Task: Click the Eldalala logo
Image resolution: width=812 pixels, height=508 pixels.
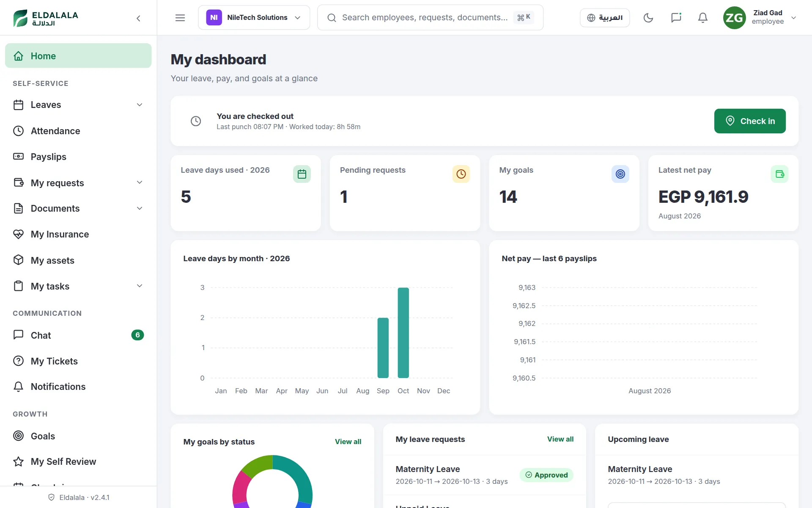Action: click(46, 18)
